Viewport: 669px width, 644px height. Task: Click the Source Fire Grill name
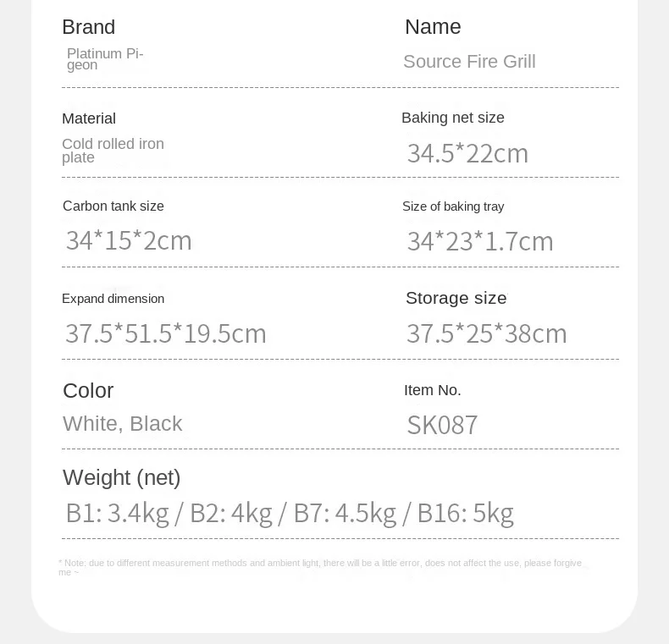(x=469, y=62)
